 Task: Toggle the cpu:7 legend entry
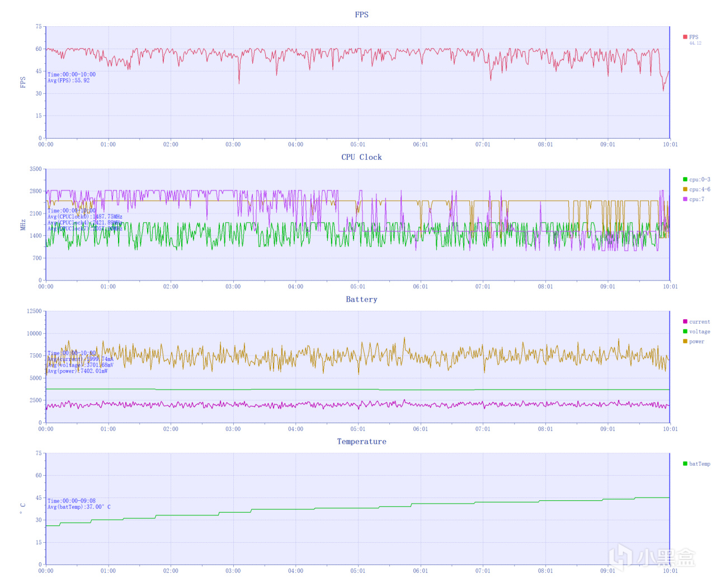click(693, 199)
